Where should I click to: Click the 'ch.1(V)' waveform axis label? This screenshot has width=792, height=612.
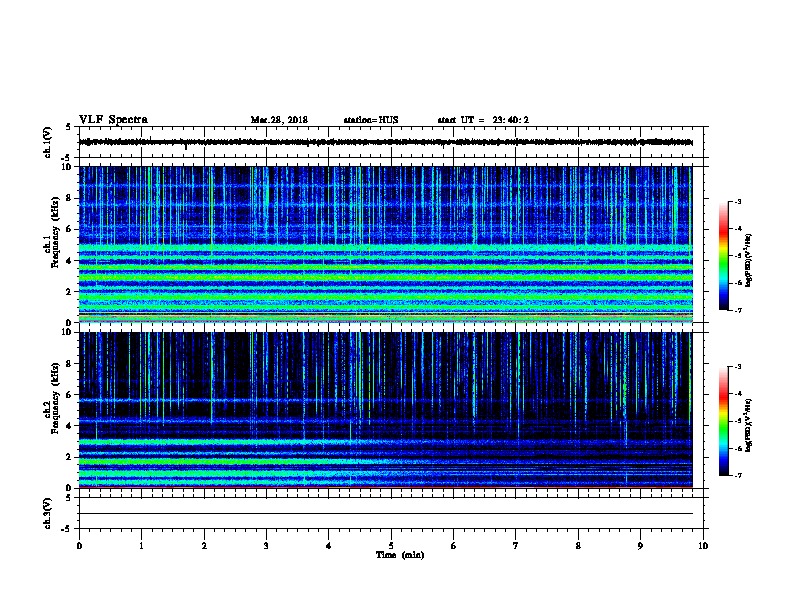point(47,142)
